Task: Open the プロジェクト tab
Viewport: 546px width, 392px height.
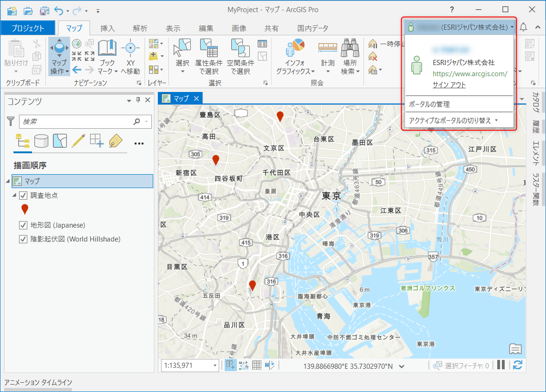Action: (x=28, y=28)
